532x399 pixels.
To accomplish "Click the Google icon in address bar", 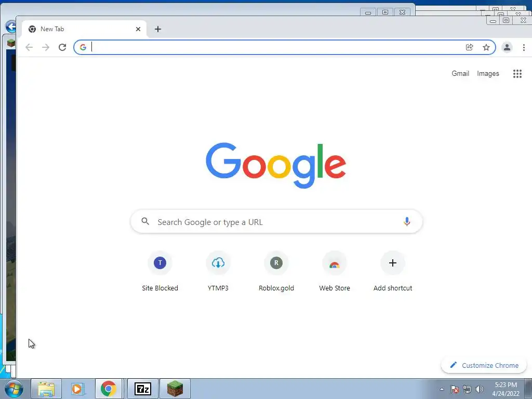I will [x=83, y=47].
